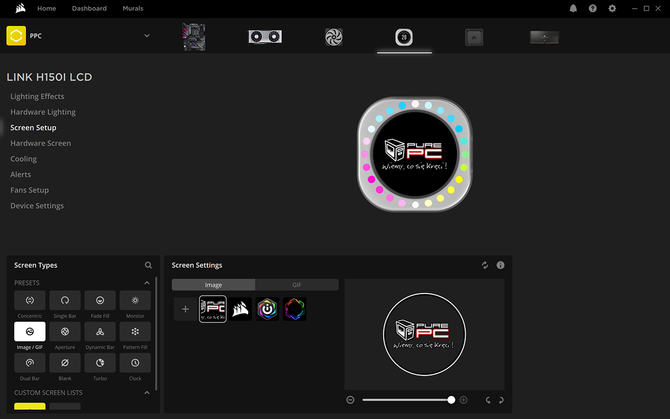The height and width of the screenshot is (419, 670).
Task: Open the settings gear icon
Action: pos(612,8)
